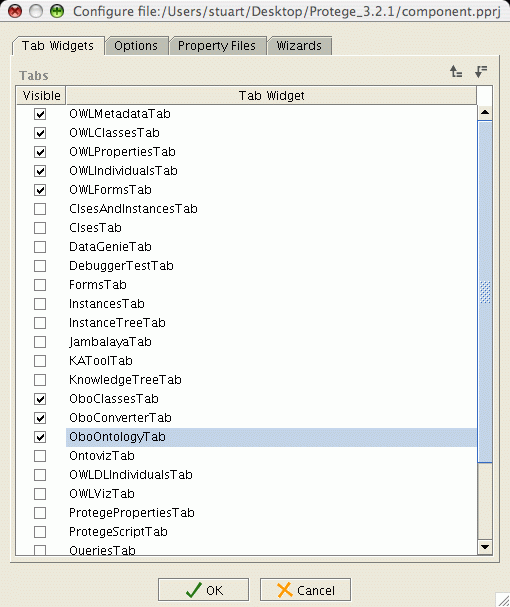Screen dimensions: 510x607
Task: Select ProtegeScriptTab in the list
Action: [271, 532]
